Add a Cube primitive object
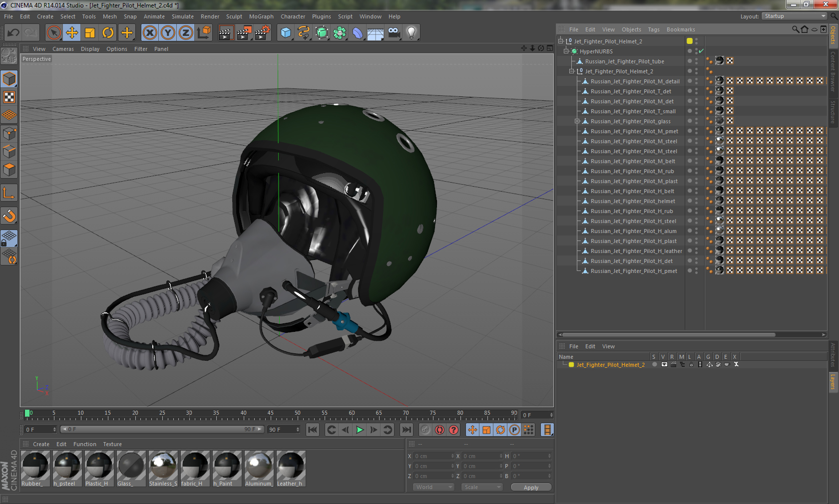The height and width of the screenshot is (504, 839). click(x=286, y=33)
